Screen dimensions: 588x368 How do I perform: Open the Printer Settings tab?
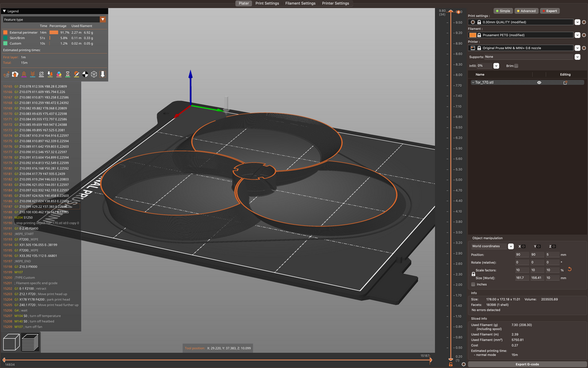(335, 3)
